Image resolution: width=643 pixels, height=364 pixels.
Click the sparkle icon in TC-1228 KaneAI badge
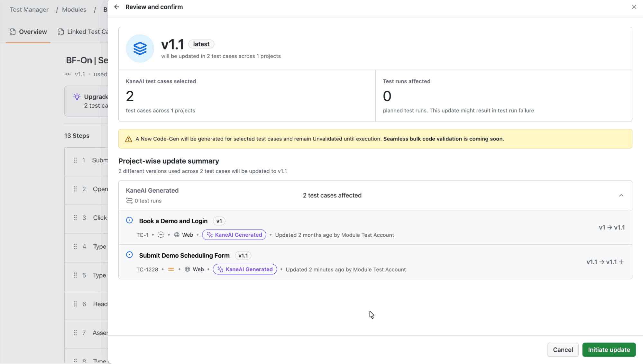(220, 269)
